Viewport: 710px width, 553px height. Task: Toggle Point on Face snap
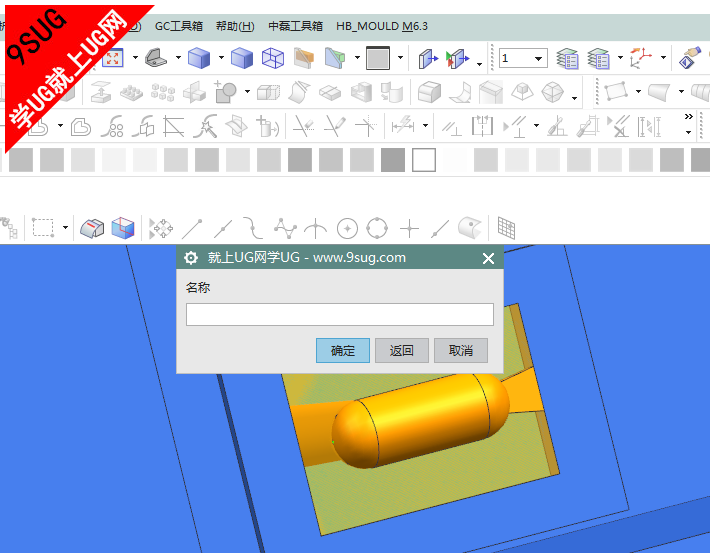(469, 227)
